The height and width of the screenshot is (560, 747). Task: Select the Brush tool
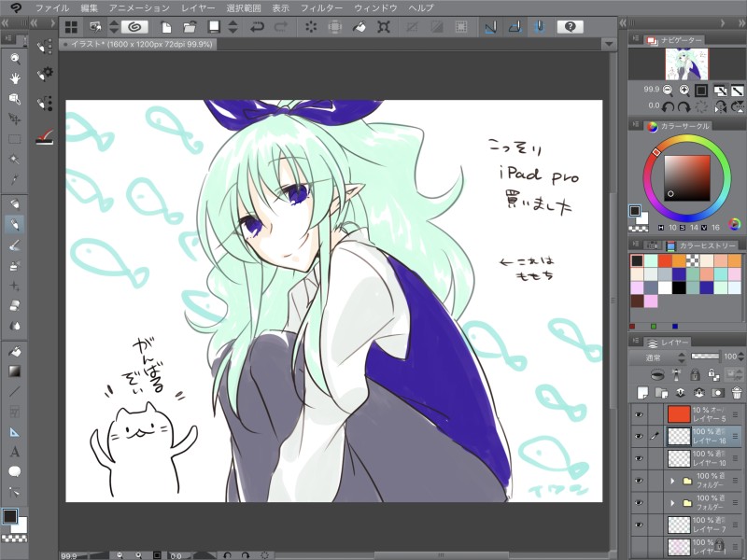15,245
